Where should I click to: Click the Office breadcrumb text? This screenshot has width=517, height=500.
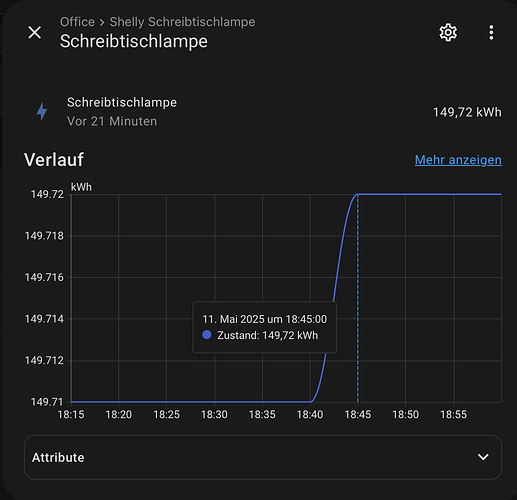(x=77, y=22)
